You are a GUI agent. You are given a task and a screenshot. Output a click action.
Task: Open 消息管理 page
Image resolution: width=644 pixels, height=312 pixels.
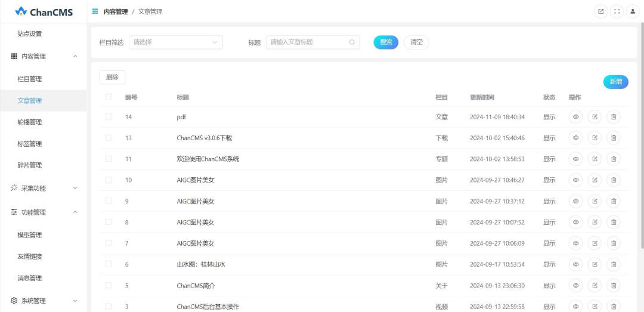click(30, 278)
